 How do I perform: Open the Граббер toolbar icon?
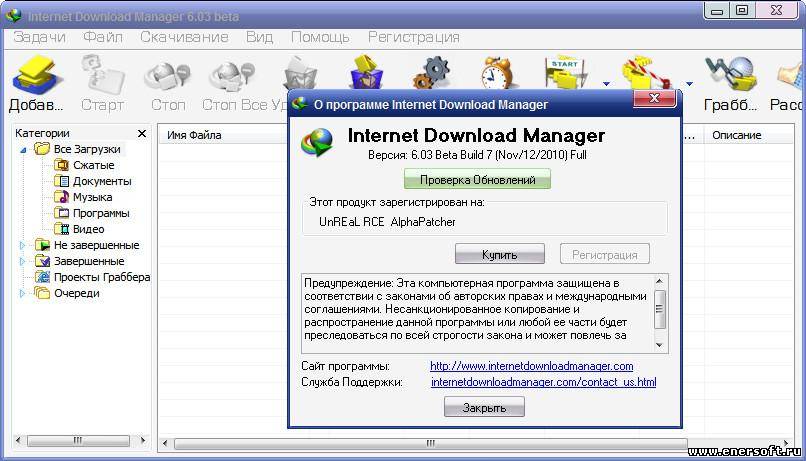(731, 75)
